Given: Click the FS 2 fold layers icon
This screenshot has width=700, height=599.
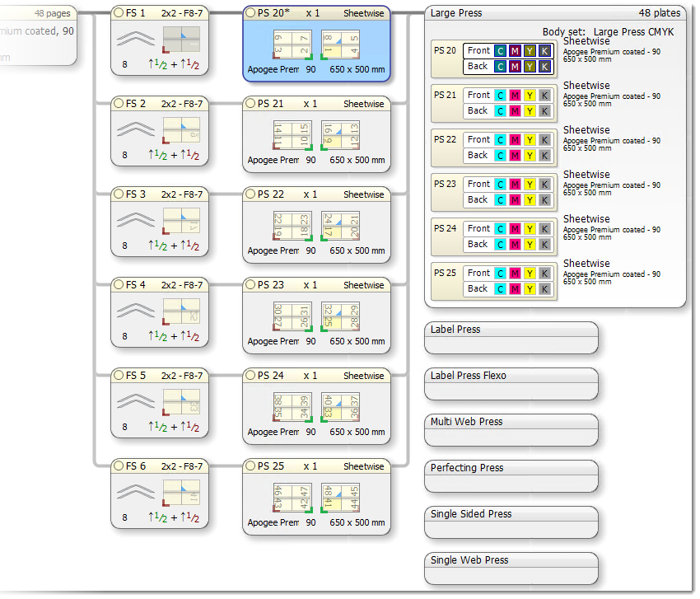Looking at the screenshot, I should (x=136, y=129).
